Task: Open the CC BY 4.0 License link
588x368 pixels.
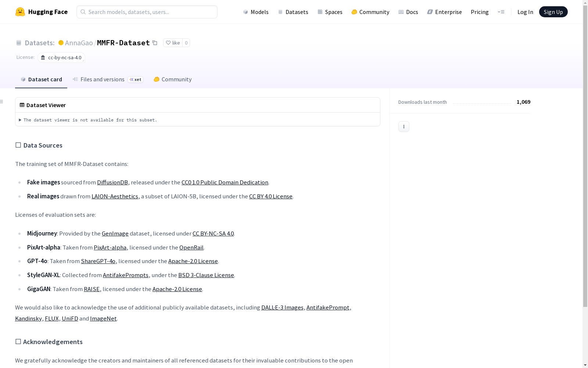Action: point(271,197)
